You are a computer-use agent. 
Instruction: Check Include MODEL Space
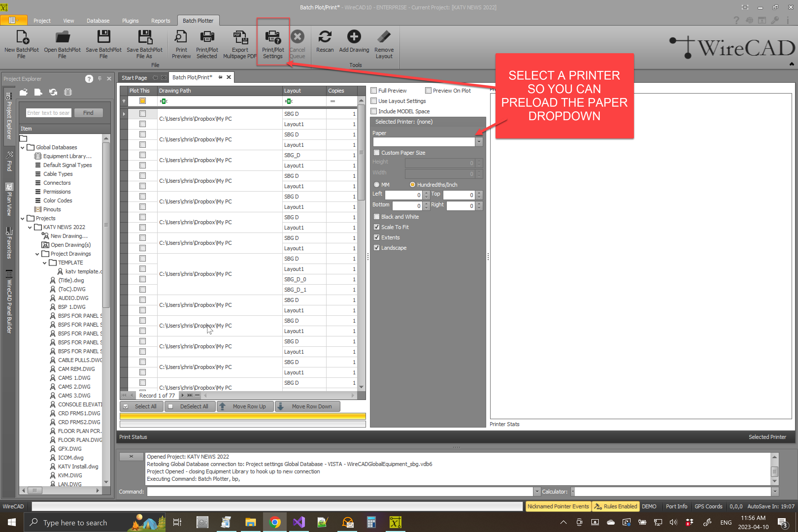click(x=374, y=111)
